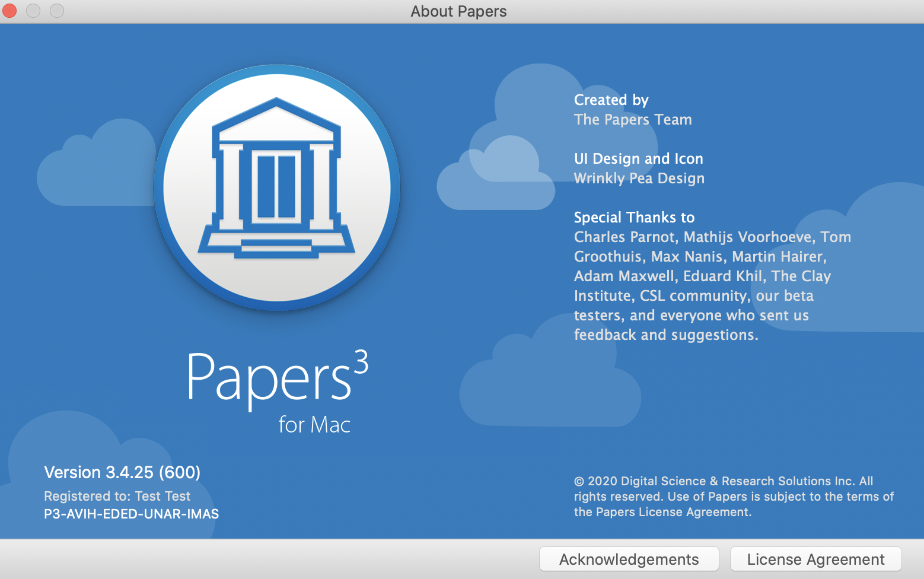Open the Acknowledgements button
924x579 pixels.
point(629,559)
